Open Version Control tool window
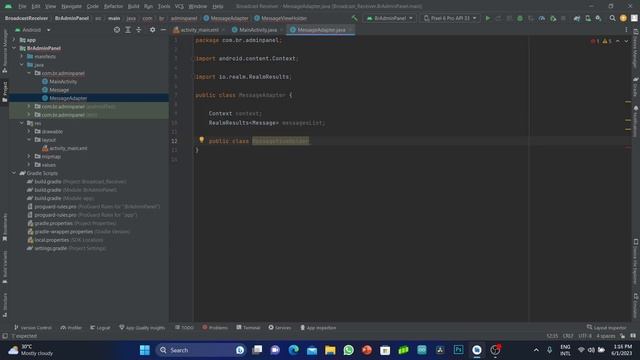Image resolution: width=640 pixels, height=360 pixels. pyautogui.click(x=33, y=327)
